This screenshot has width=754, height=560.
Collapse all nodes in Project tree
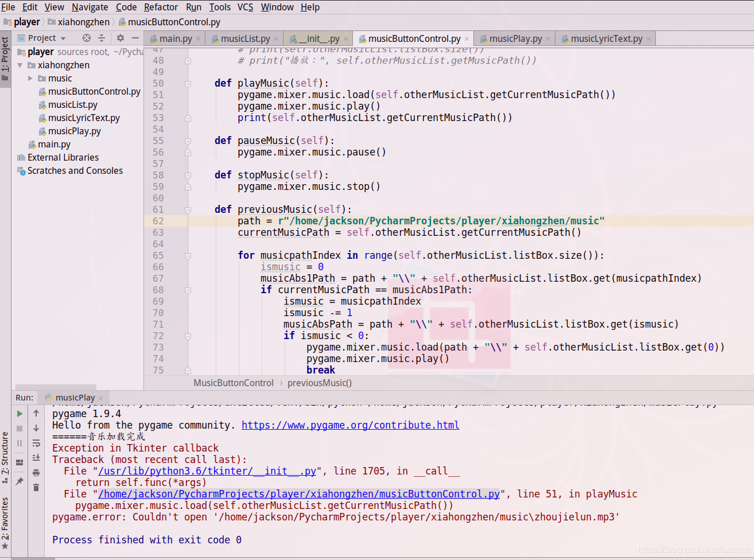pos(102,38)
